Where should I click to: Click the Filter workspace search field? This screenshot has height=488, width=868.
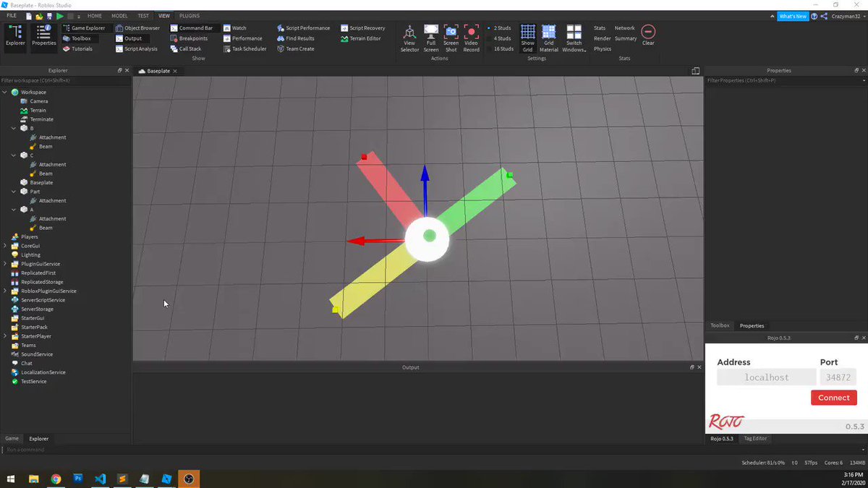(x=65, y=80)
